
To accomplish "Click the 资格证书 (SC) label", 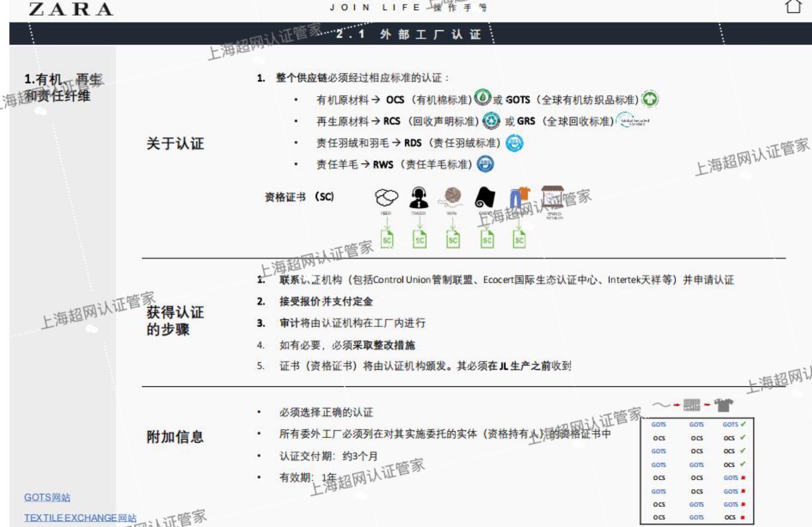I will pos(299,197).
